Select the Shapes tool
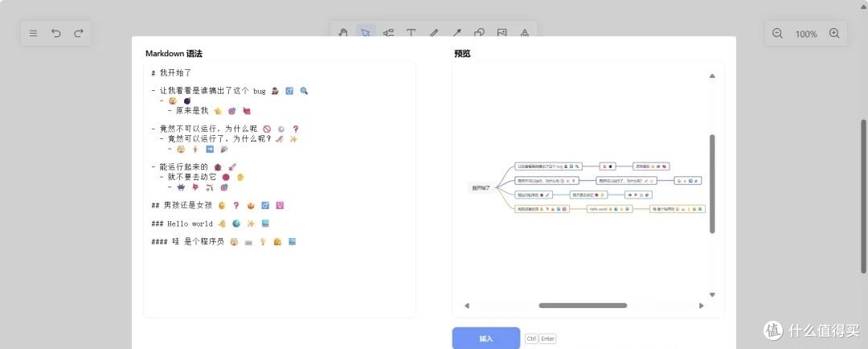 [x=479, y=33]
